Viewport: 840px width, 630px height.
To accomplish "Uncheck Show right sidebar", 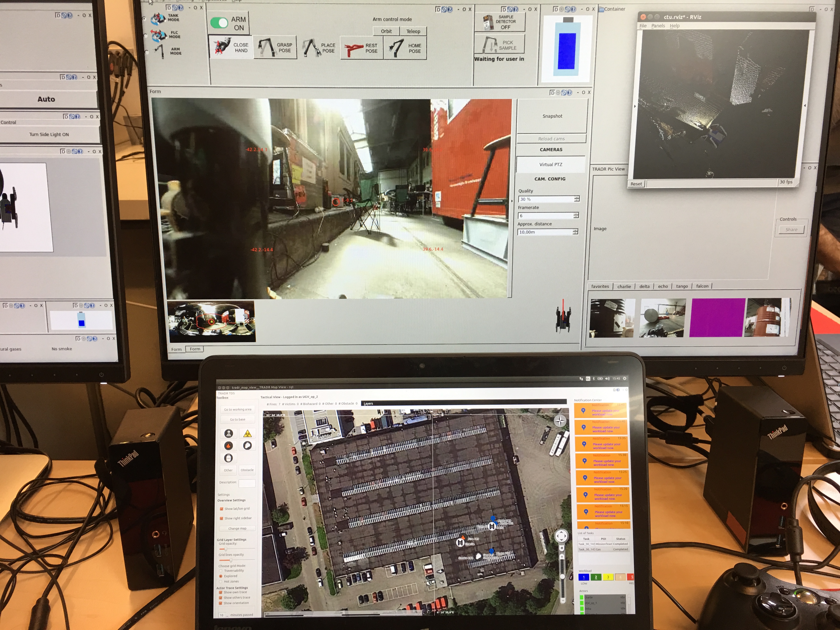I will tap(221, 518).
